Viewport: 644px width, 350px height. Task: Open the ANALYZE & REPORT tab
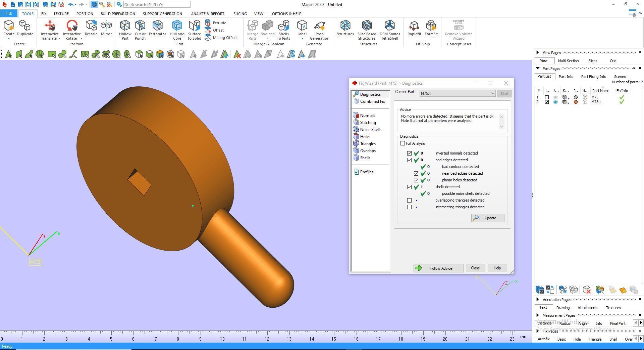point(208,14)
